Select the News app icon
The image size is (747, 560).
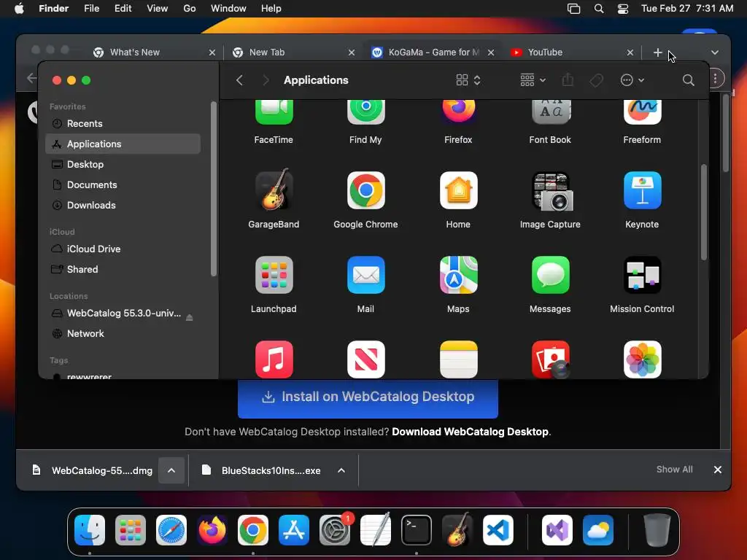point(365,359)
